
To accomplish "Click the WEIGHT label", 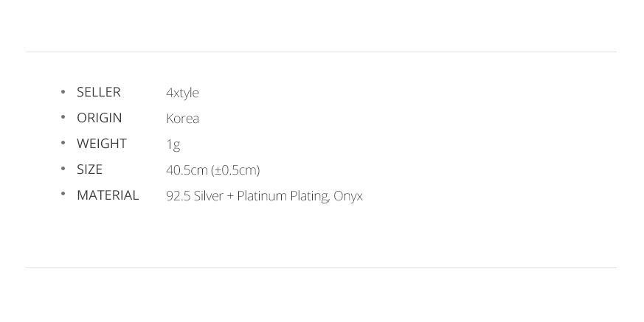I will point(102,144).
